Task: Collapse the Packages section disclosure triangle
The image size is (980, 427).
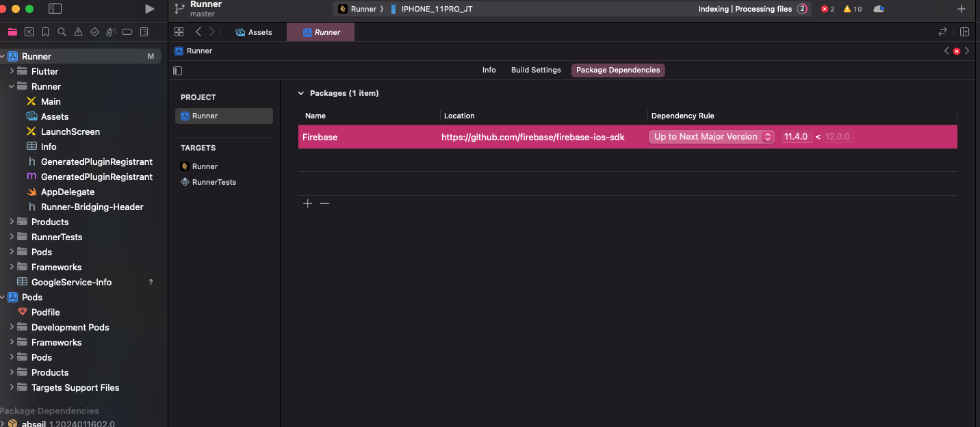Action: coord(301,93)
